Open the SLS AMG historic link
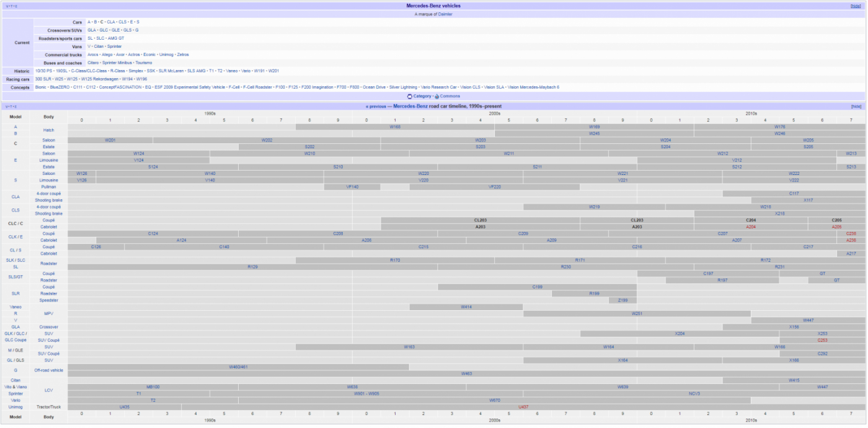 [196, 71]
